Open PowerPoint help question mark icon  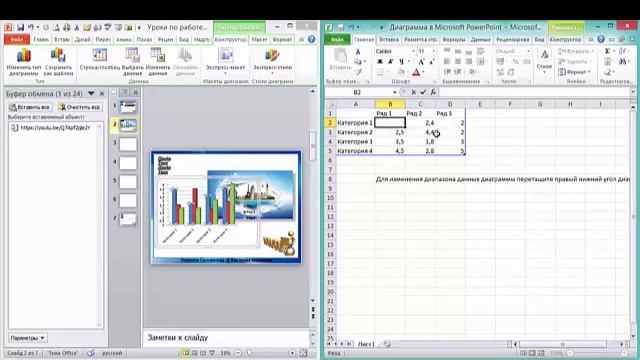(x=311, y=40)
